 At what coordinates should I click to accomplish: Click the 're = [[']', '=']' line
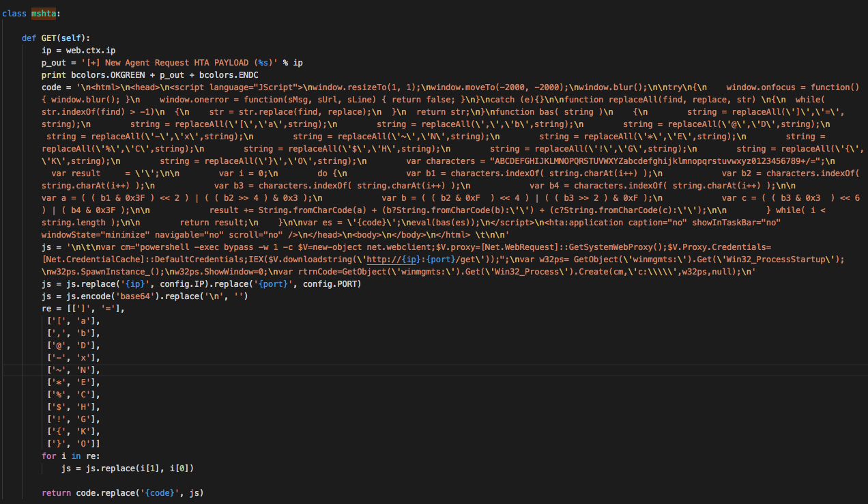click(83, 308)
